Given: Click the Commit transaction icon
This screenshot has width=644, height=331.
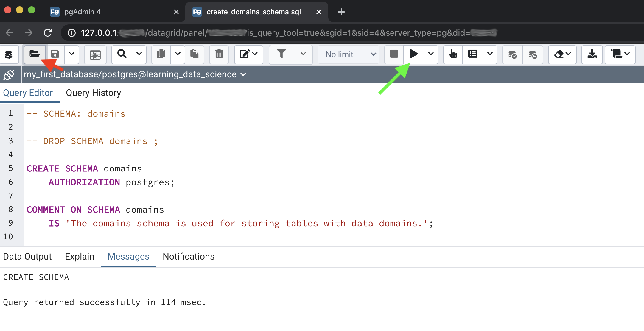Looking at the screenshot, I should (512, 54).
